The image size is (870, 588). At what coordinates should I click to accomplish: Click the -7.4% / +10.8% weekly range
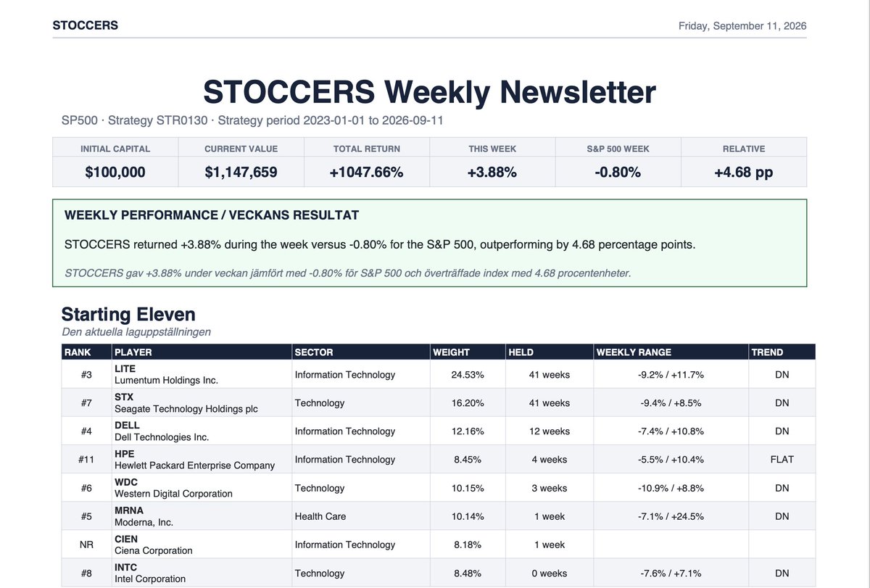click(671, 431)
